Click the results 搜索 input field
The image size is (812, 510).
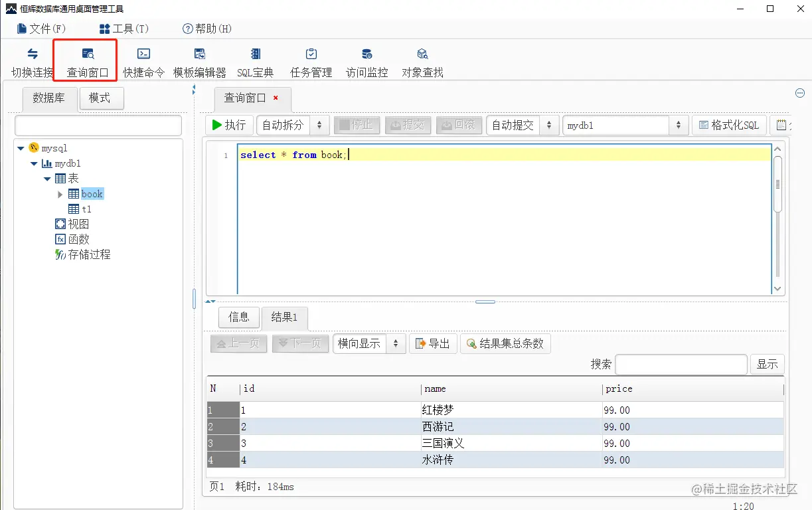point(681,365)
